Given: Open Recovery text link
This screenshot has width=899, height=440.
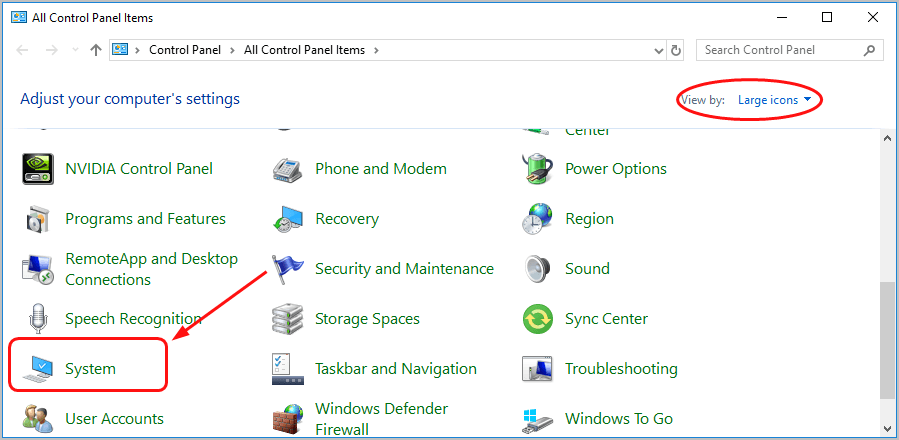Looking at the screenshot, I should coord(347,219).
